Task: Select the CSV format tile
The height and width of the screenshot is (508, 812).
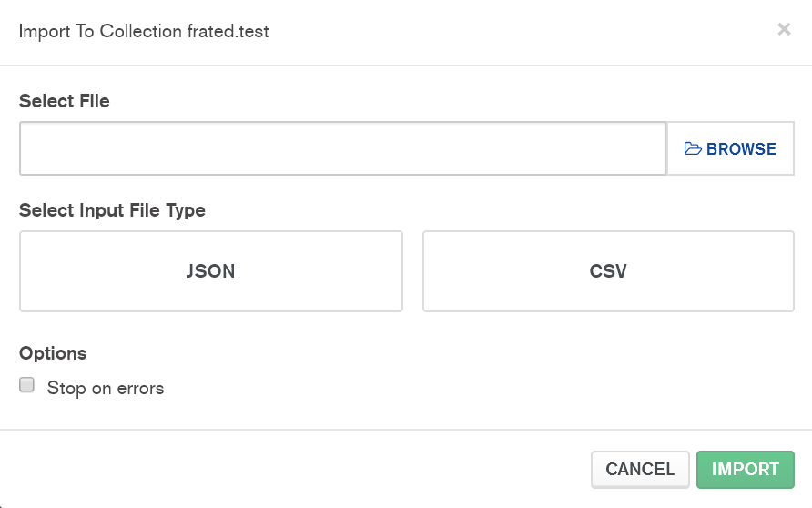Action: click(608, 271)
